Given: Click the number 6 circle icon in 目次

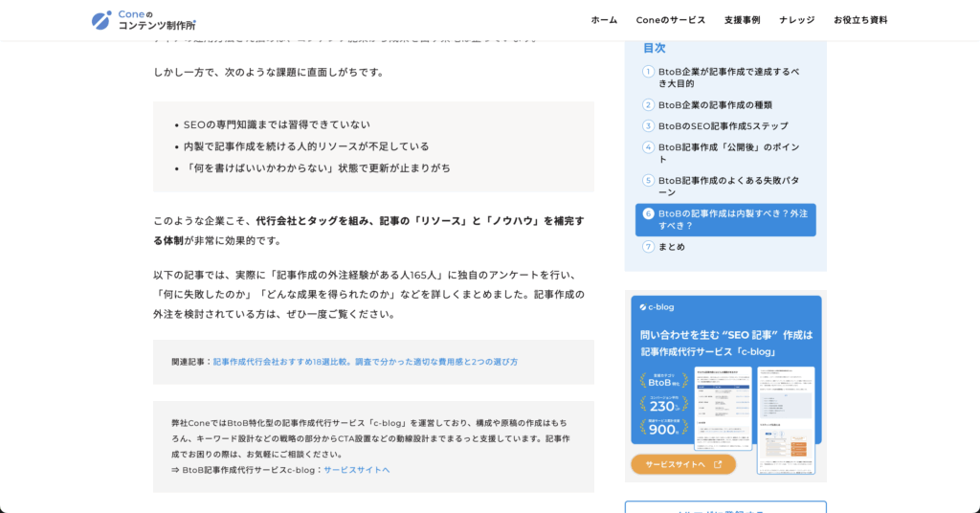Looking at the screenshot, I should pos(648,213).
